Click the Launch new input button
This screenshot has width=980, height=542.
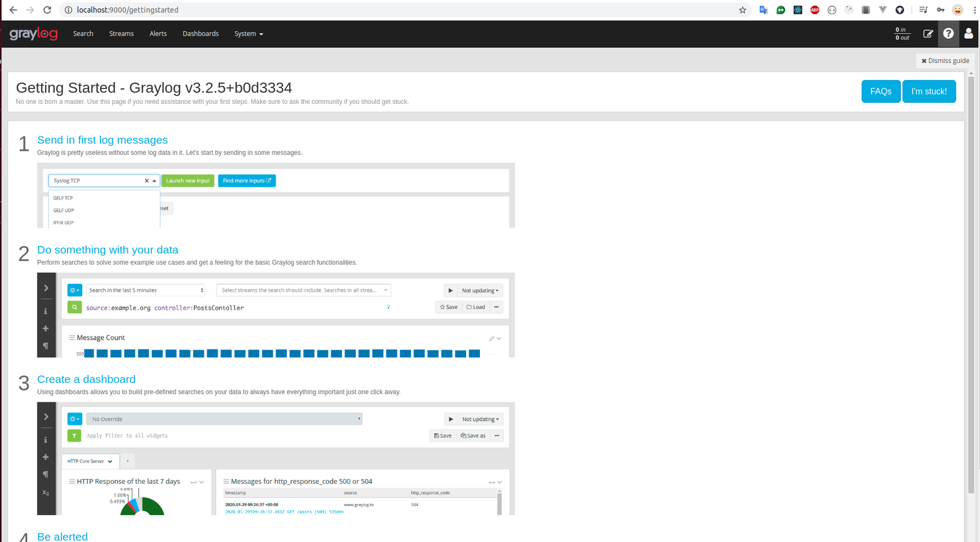[188, 180]
